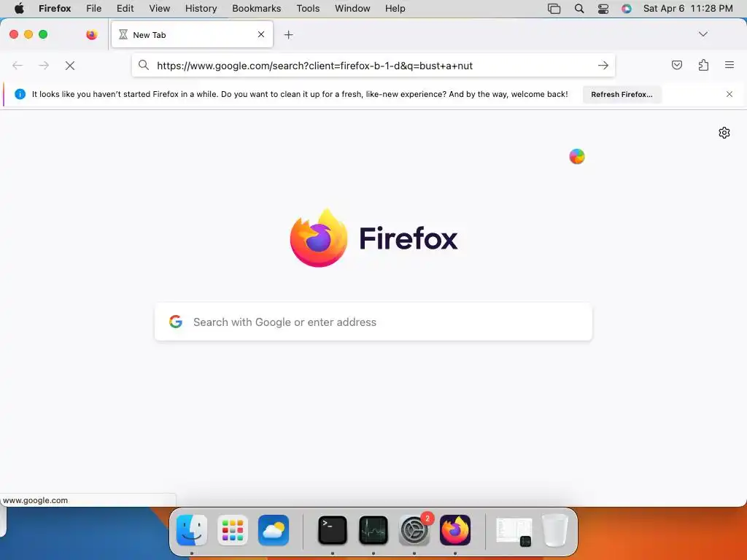
Task: Open the Tools menu
Action: click(309, 8)
